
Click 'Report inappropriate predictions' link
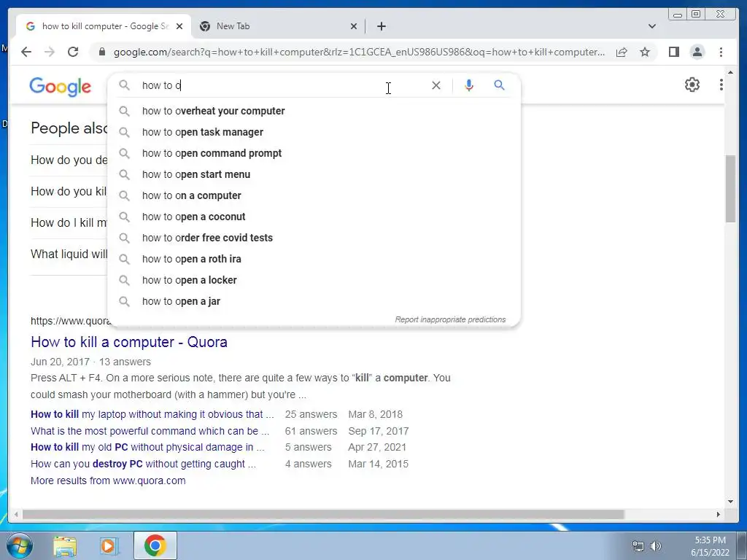point(450,319)
